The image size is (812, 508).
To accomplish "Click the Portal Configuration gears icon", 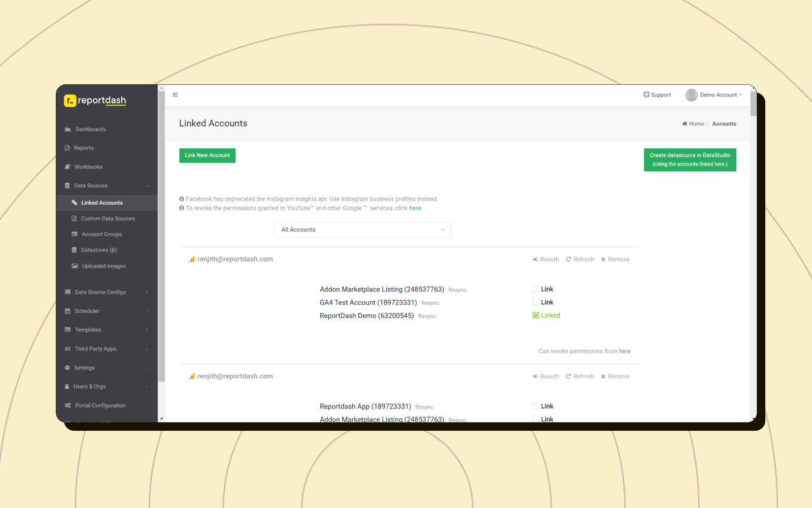I will click(x=68, y=405).
